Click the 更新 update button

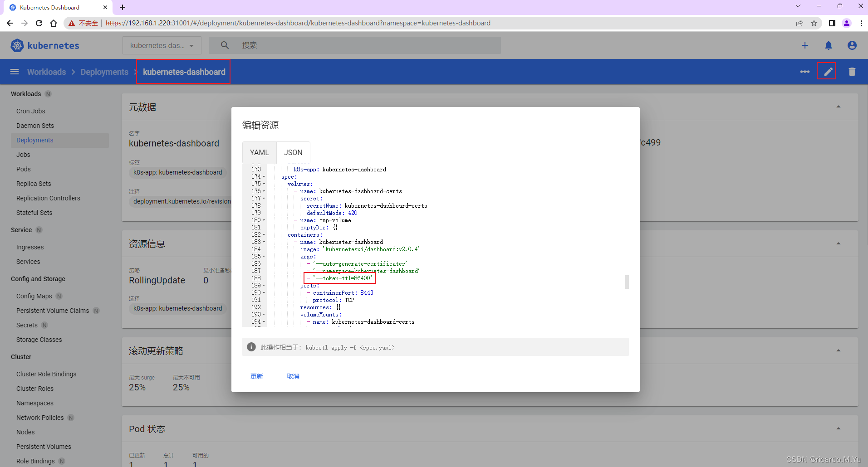point(257,376)
